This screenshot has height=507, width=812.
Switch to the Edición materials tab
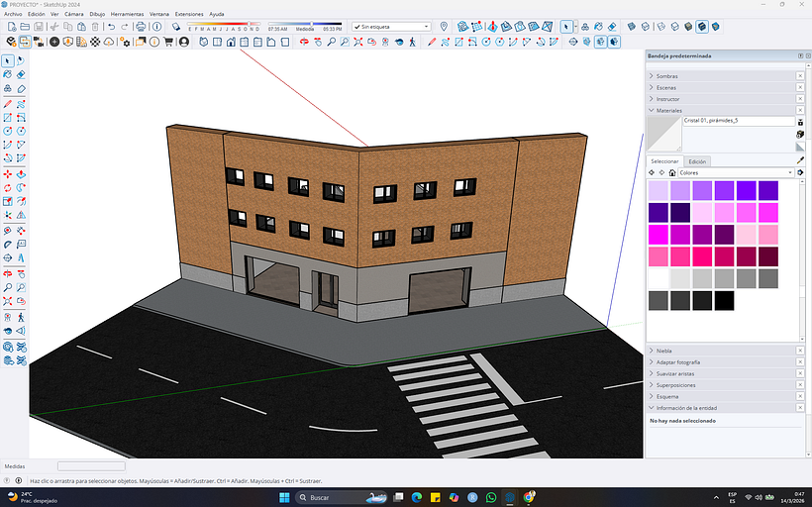pos(697,161)
